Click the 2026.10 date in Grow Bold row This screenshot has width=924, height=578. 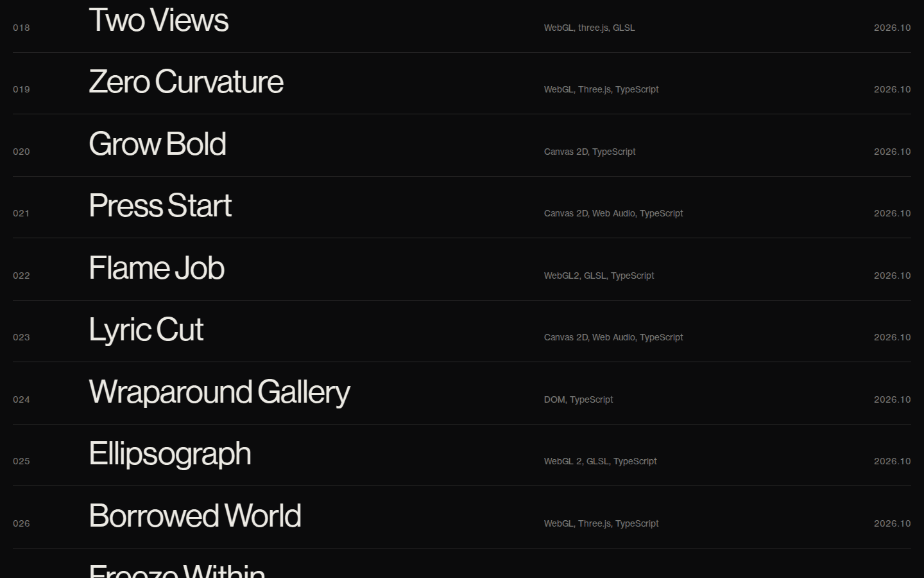[x=892, y=152]
